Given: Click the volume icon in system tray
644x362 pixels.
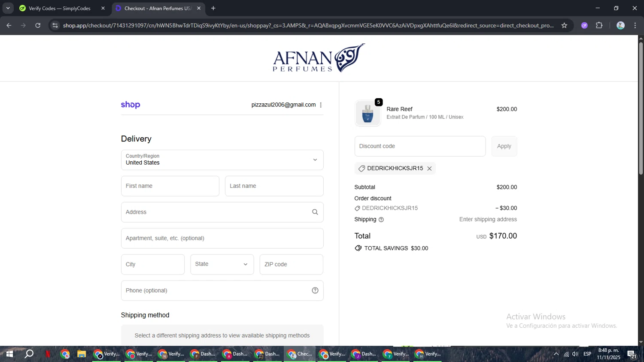Looking at the screenshot, I should pos(575,354).
